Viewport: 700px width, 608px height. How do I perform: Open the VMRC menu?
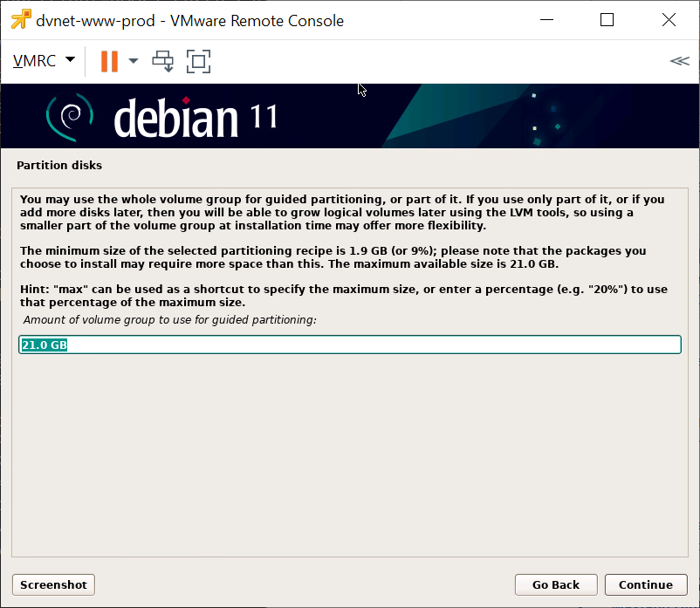(x=44, y=61)
